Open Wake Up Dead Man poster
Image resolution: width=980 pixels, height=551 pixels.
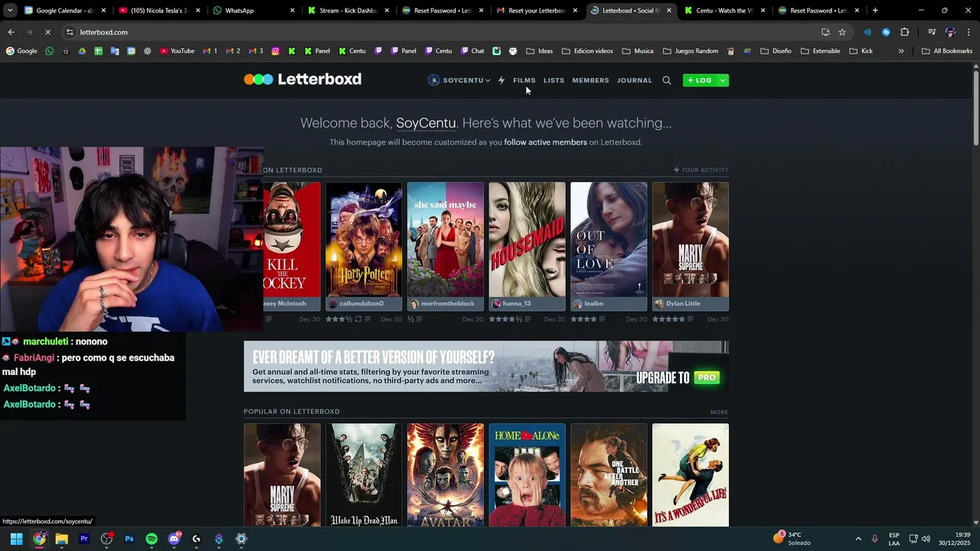coord(364,475)
